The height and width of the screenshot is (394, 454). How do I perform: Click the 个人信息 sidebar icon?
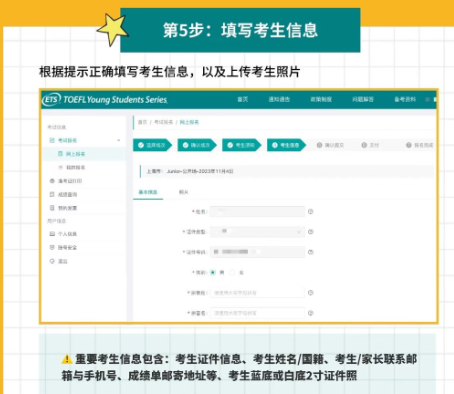coord(52,234)
